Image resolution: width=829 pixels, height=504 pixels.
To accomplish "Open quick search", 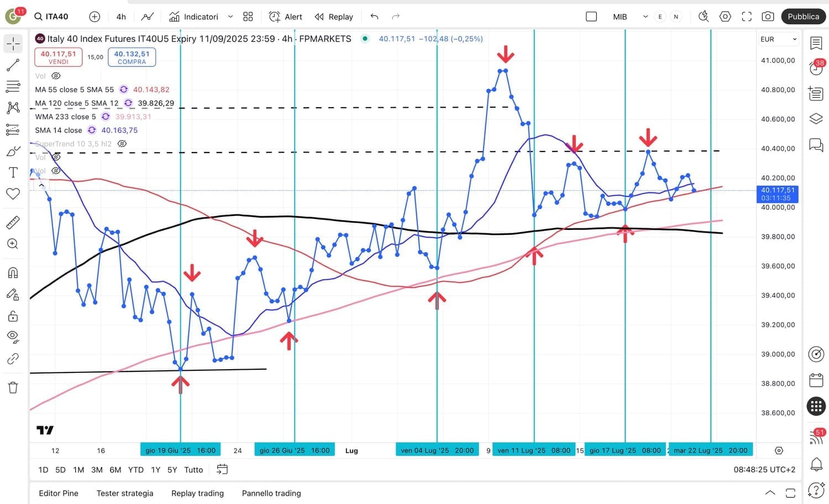I will tap(704, 17).
